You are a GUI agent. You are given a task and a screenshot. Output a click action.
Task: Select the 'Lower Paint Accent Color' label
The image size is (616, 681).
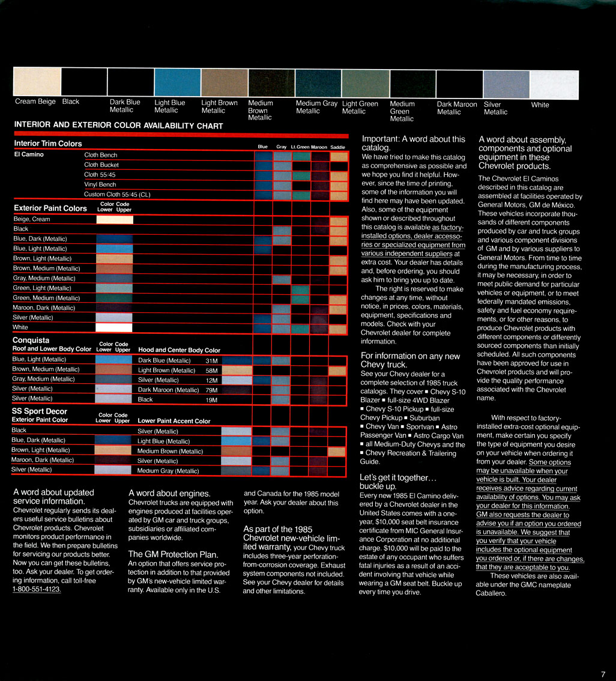[x=174, y=421]
